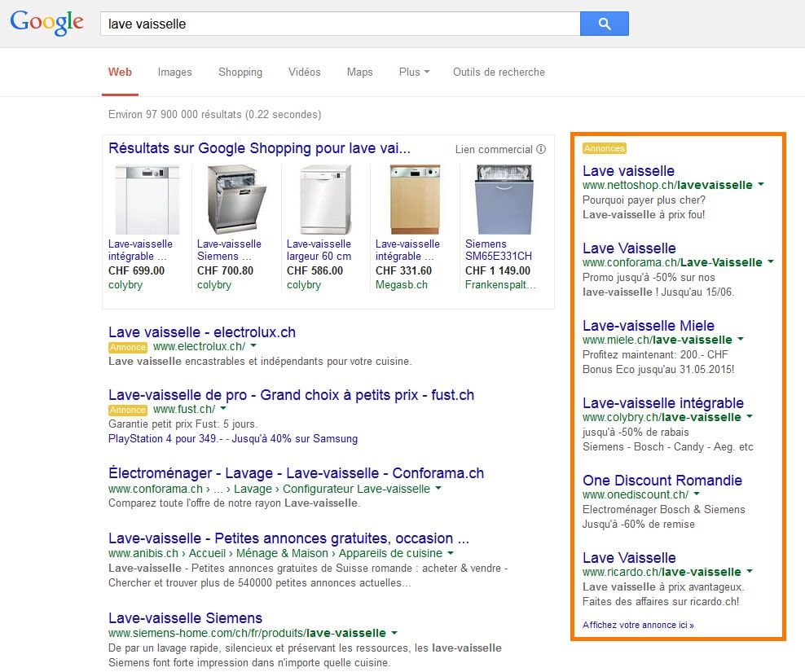This screenshot has width=805, height=672.
Task: Open the fust.ch Lave-vaisselle de pro result
Action: point(291,395)
